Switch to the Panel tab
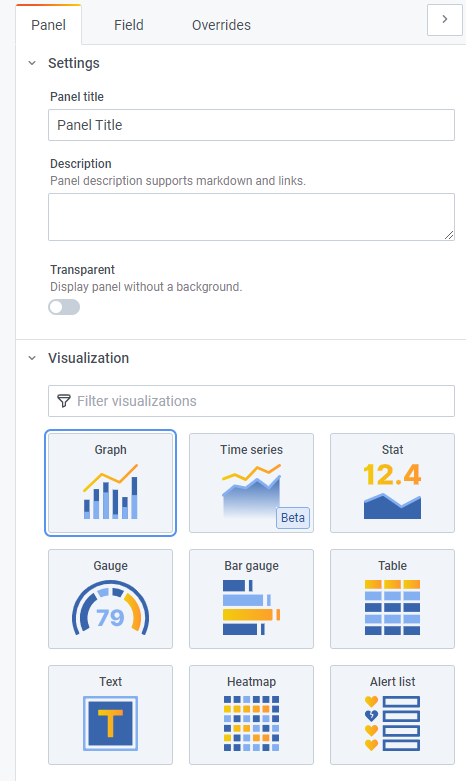This screenshot has height=781, width=466. click(x=48, y=25)
